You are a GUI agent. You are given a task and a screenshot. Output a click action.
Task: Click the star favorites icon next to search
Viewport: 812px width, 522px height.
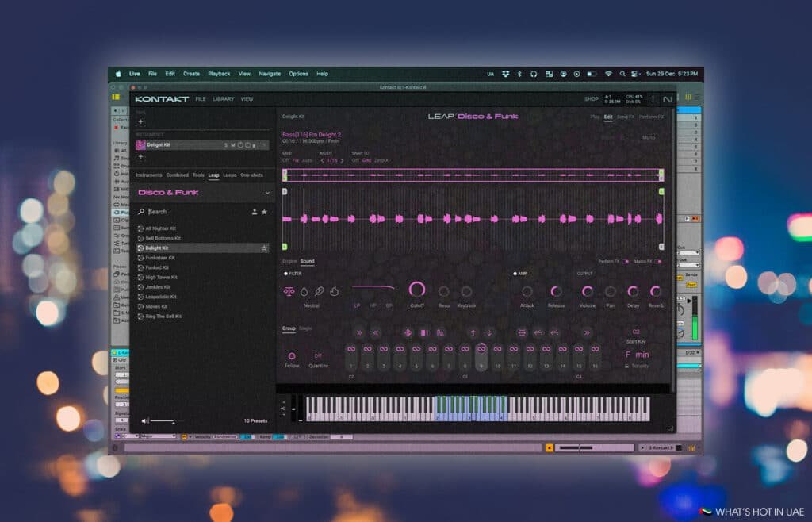pos(264,212)
